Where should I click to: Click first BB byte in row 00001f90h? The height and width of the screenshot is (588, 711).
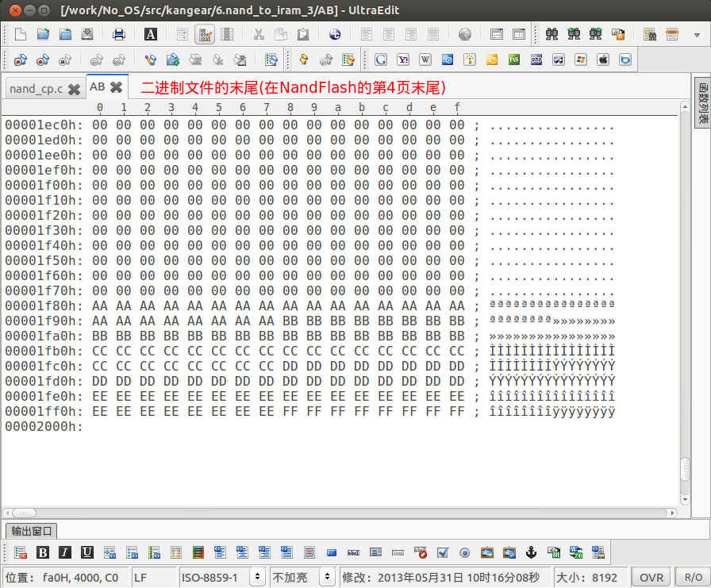(x=290, y=321)
